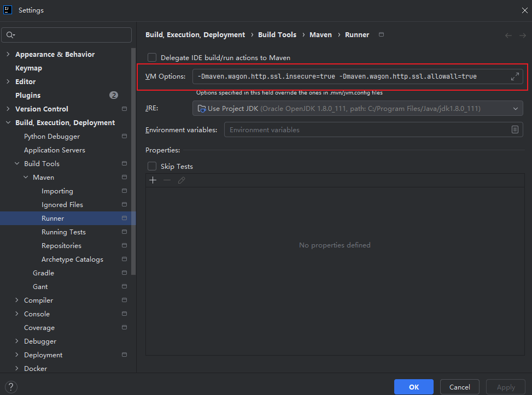Expand the Editor section

(8, 81)
